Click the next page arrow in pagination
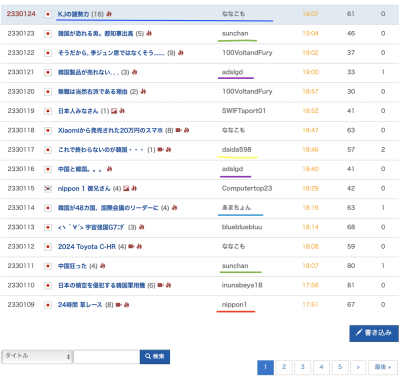 coord(358,367)
